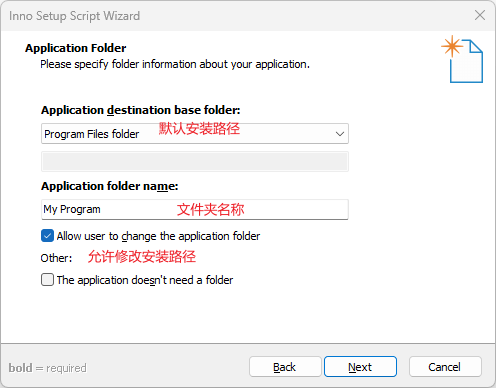Click the Application destination base folder label
496x388 pixels.
click(141, 110)
